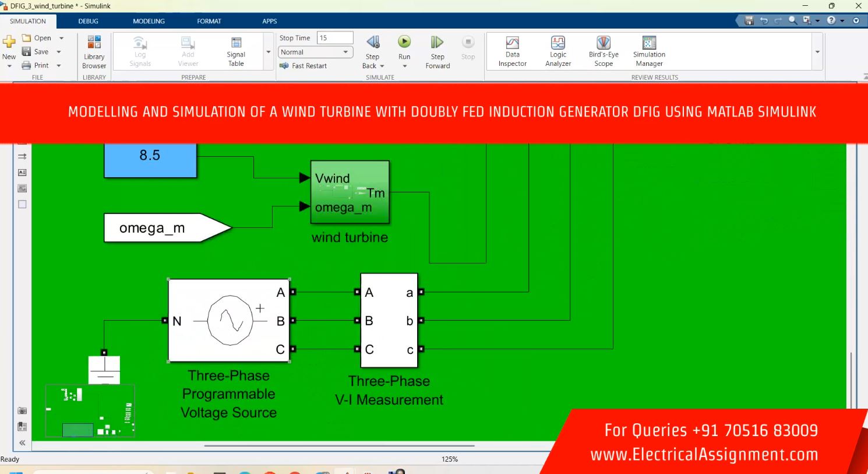Switch to the MODELING tab
868x474 pixels.
pyautogui.click(x=149, y=21)
